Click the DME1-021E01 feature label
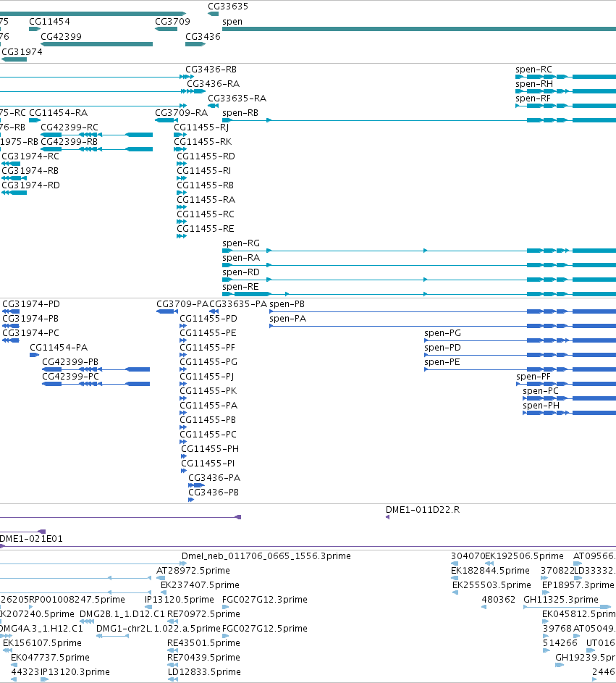Screen dimensions: 616x683 click(x=31, y=539)
